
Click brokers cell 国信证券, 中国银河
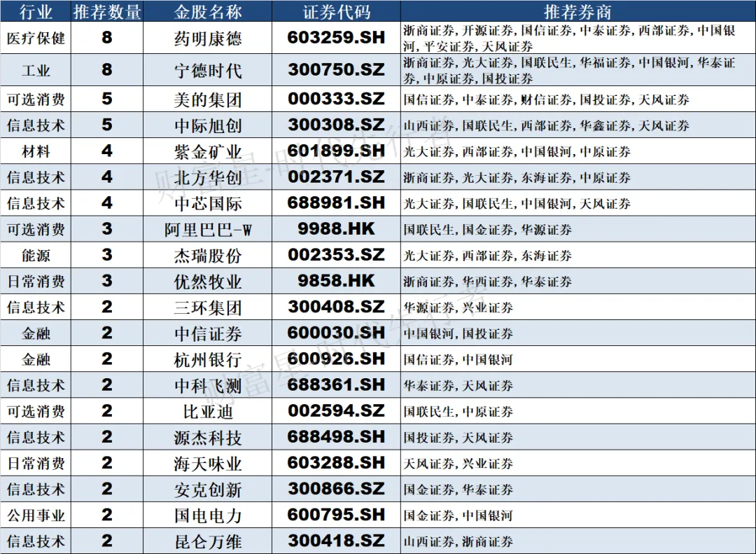[x=577, y=360]
